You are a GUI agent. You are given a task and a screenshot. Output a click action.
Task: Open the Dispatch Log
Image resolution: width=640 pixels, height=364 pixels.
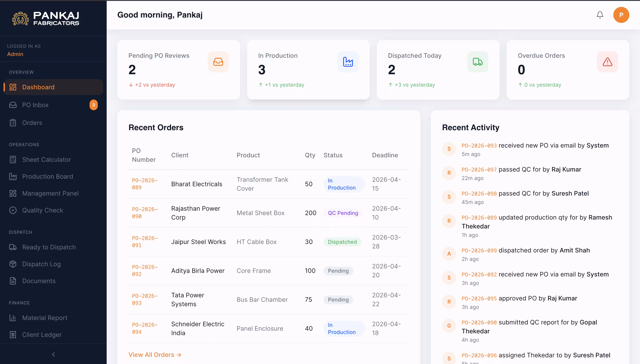point(41,264)
